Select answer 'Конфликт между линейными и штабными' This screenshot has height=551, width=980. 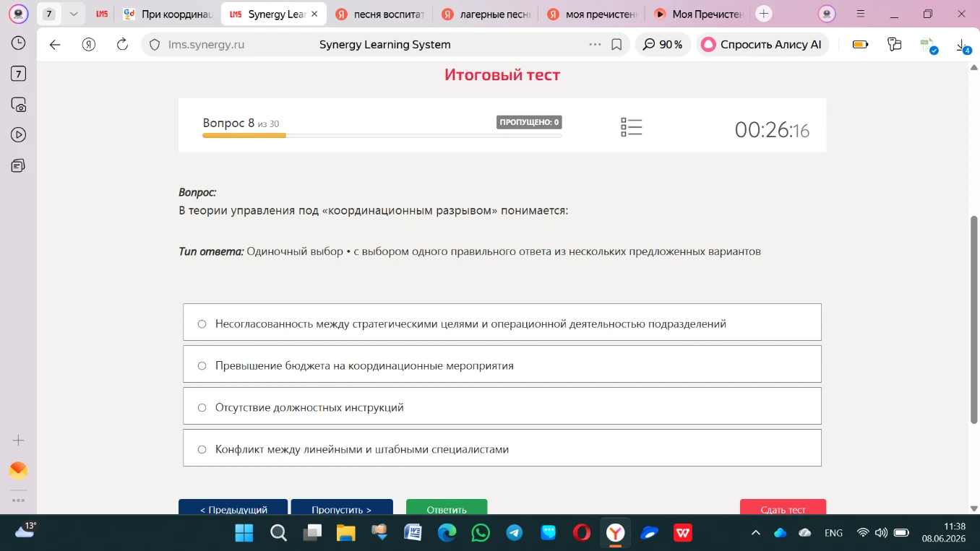pos(502,448)
